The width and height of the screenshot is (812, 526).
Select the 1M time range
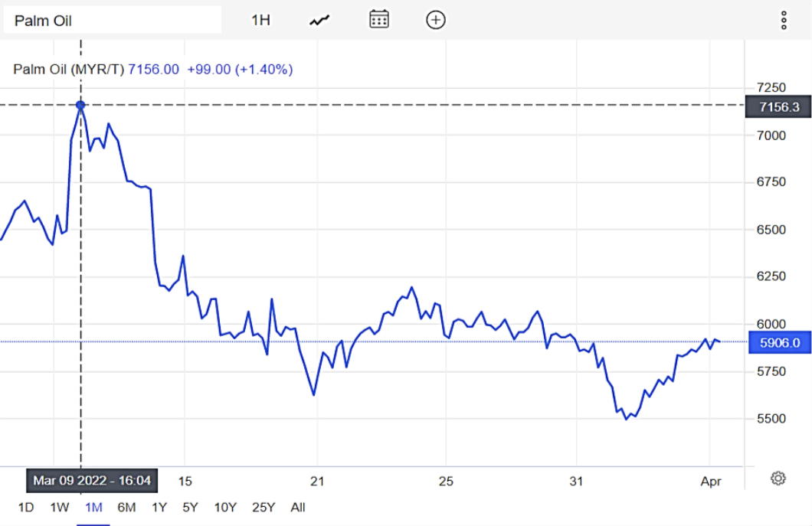(93, 507)
